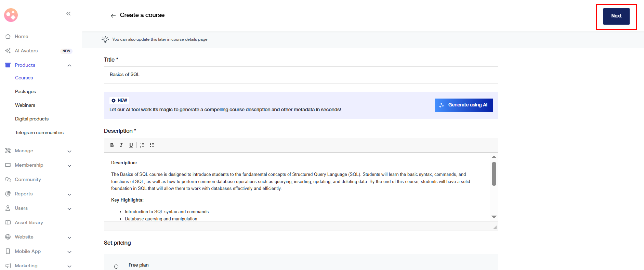This screenshot has height=270, width=644.
Task: Expand the Manage sidebar section
Action: [69, 151]
